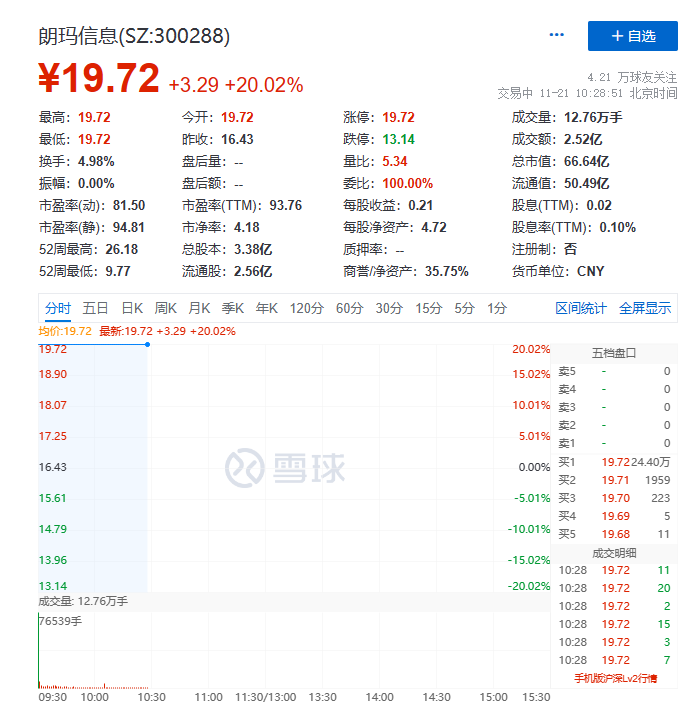Viewport: 693px width, 706px height.
Task: Select the 买1 row at 19.72
Action: [x=614, y=462]
